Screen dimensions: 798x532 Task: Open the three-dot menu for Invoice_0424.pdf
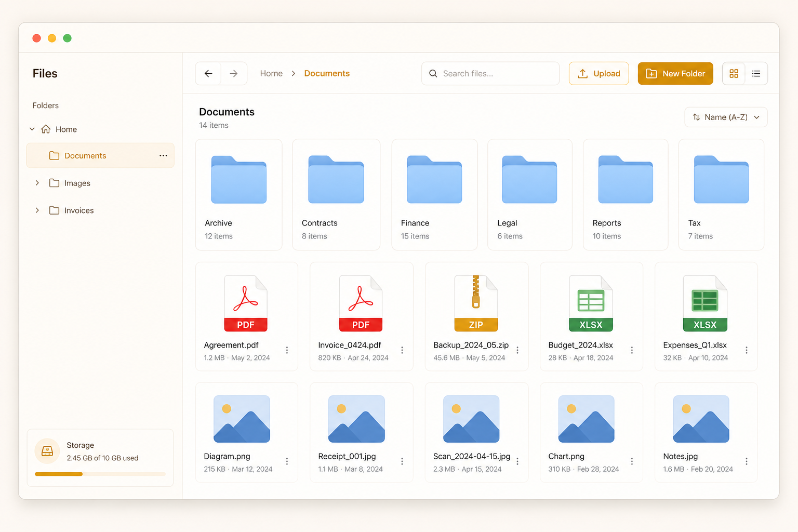(402, 350)
